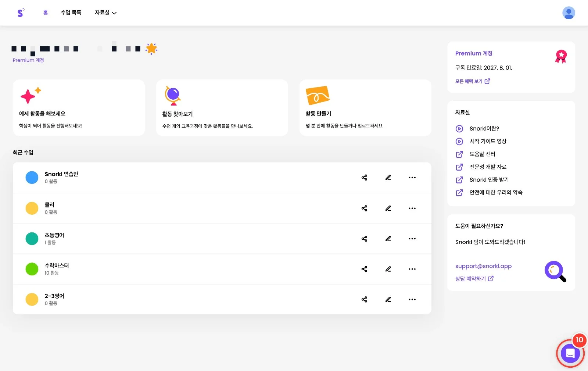This screenshot has width=588, height=371.
Task: Go to the 홈 tab
Action: [46, 13]
